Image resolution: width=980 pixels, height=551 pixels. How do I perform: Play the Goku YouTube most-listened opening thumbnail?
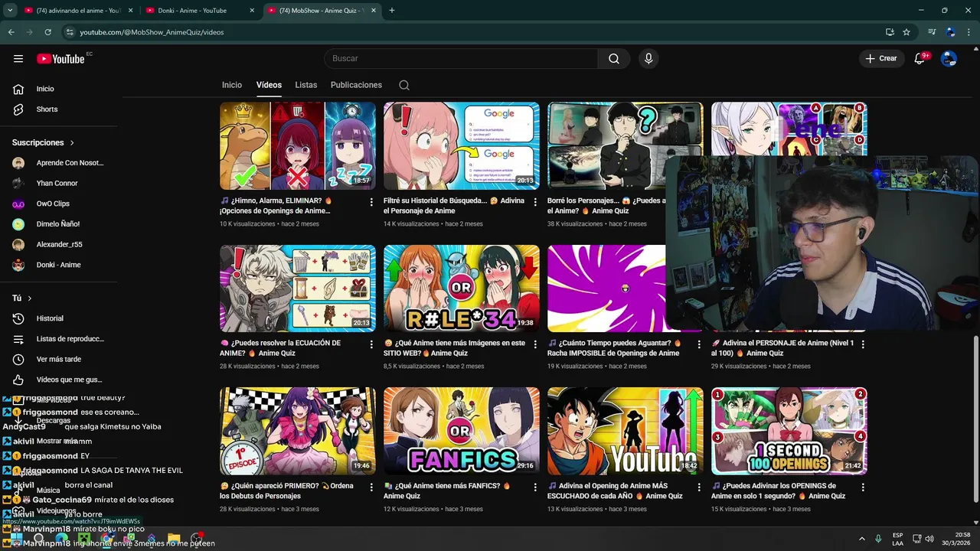click(x=626, y=431)
